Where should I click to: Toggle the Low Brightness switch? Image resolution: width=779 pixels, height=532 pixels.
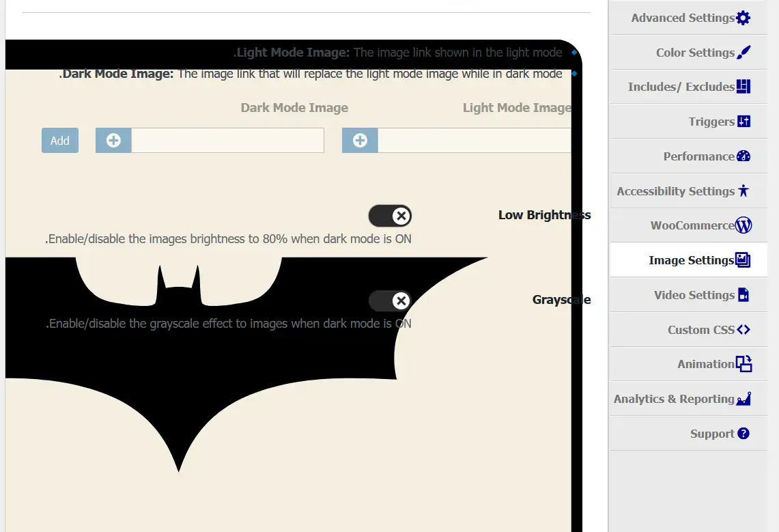[x=390, y=216]
